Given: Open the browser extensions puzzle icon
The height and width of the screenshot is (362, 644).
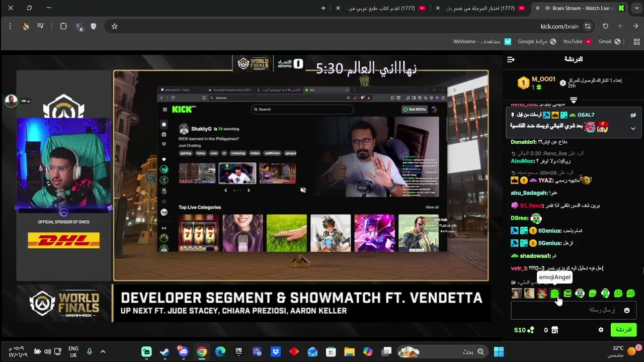Looking at the screenshot, I should coord(63,26).
